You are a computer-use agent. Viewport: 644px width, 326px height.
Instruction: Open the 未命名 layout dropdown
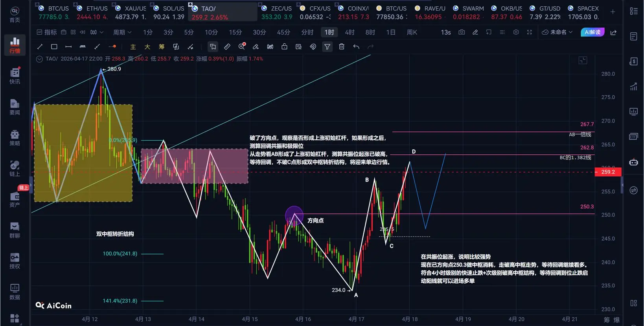pos(557,32)
